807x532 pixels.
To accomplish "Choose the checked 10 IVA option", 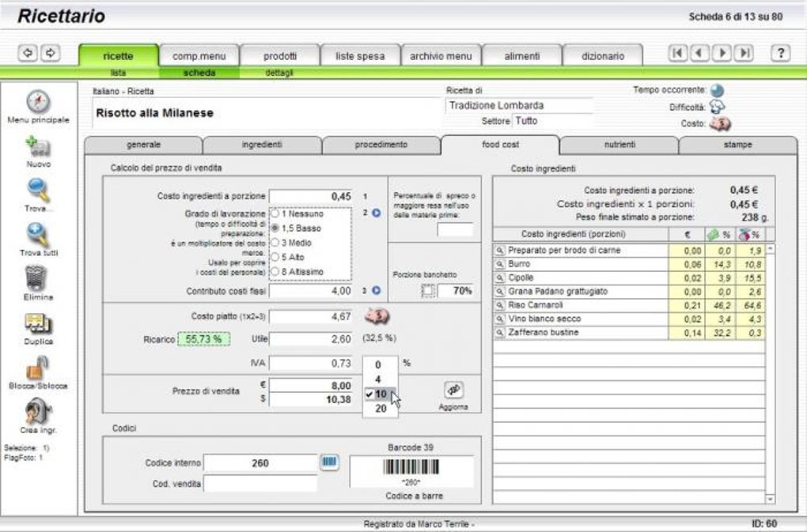I will point(381,394).
